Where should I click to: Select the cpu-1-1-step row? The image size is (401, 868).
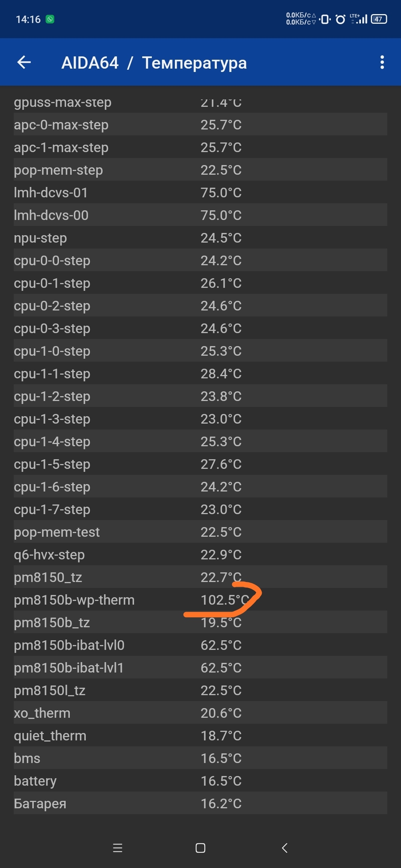[x=200, y=374]
